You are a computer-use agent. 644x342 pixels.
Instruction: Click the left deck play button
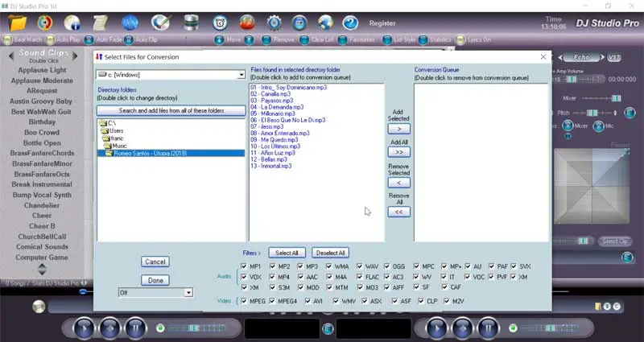(x=85, y=328)
